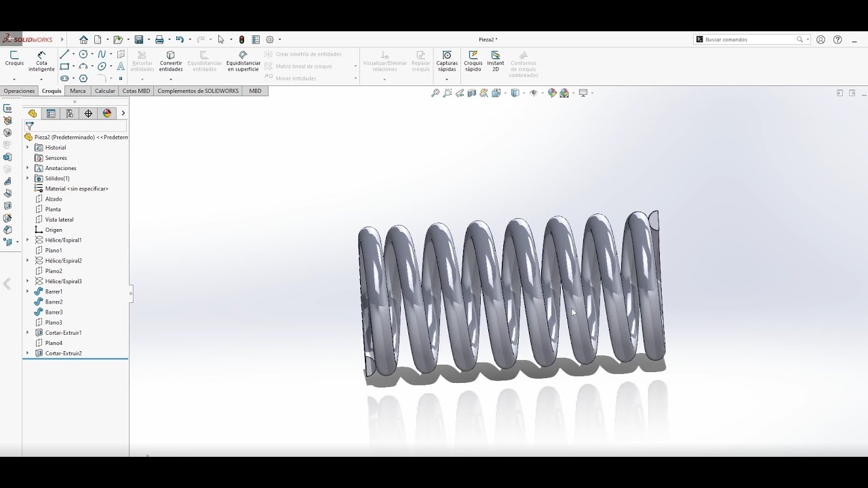
Task: Click Convertir entidades tool
Action: click(171, 61)
